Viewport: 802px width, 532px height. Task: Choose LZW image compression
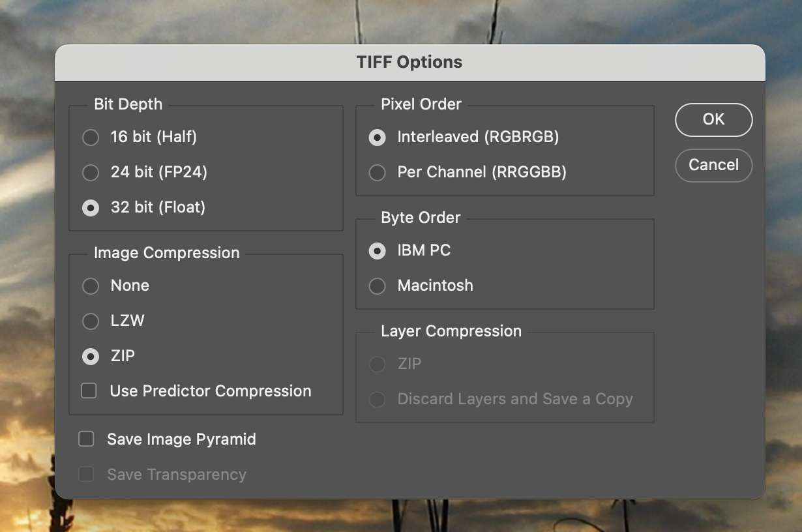click(91, 321)
